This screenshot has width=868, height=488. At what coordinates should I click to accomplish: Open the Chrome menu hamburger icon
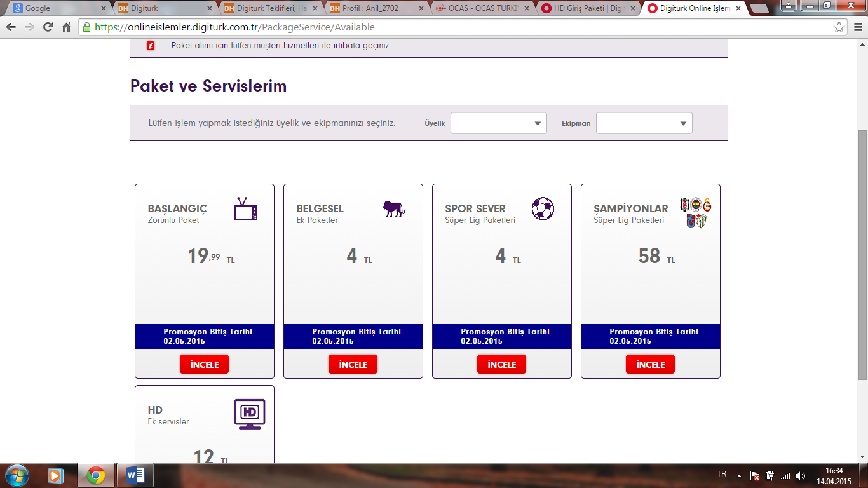(857, 27)
